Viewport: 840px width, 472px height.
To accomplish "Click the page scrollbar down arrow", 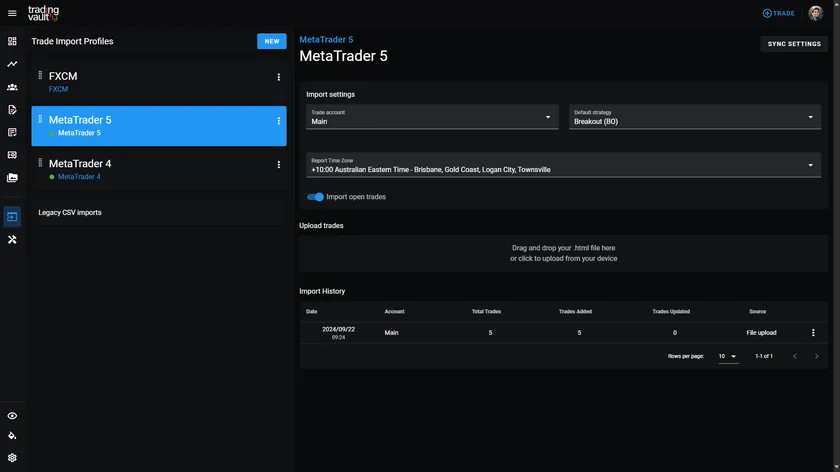I will point(836,468).
